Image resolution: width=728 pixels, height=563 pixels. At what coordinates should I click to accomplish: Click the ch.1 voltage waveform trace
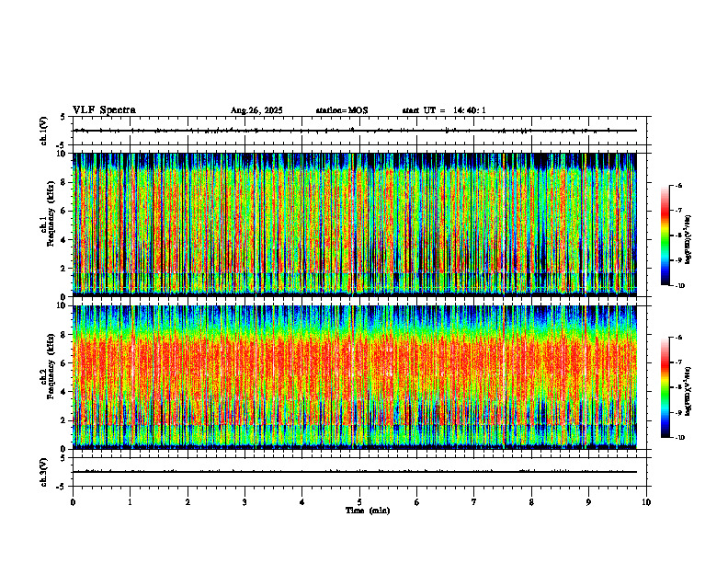click(x=355, y=131)
